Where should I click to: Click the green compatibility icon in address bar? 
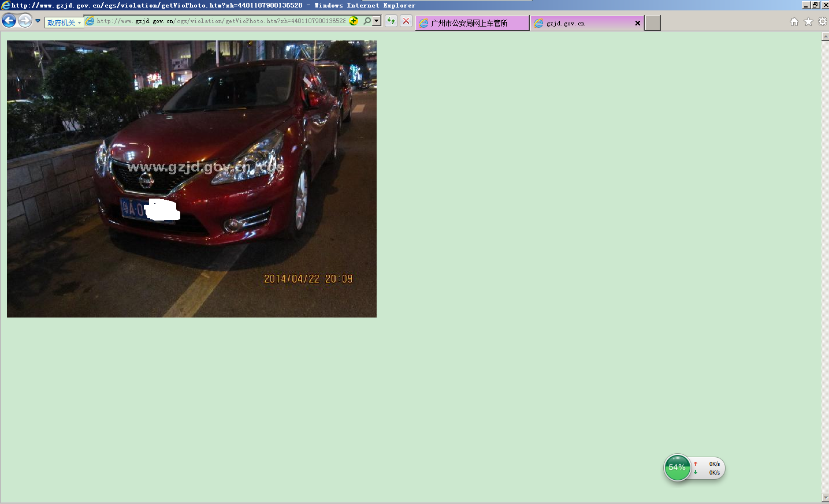(354, 21)
